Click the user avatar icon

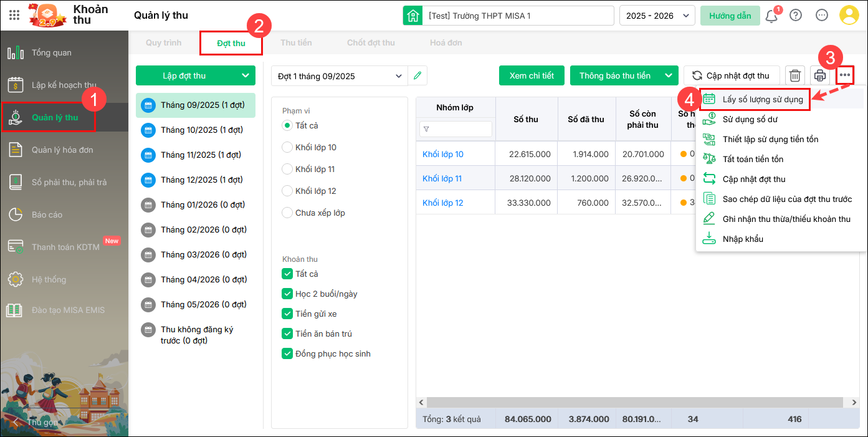[x=849, y=16]
